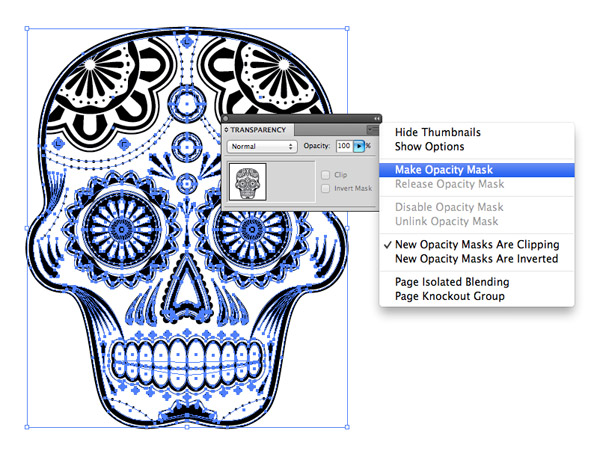The height and width of the screenshot is (466, 600).
Task: Select Make Opacity Mask
Action: (476, 170)
